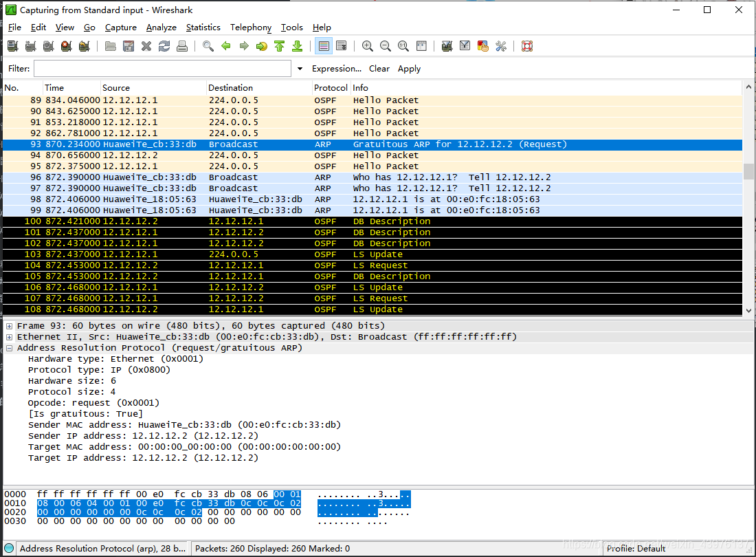
Task: Select packet 96 Who has 12.12.12.1 row
Action: (x=373, y=177)
